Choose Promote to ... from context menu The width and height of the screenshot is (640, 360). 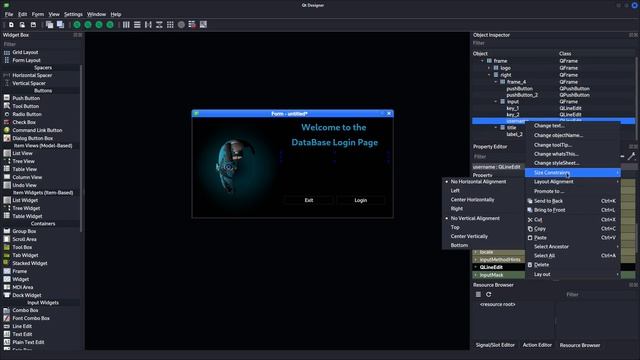pos(573,191)
